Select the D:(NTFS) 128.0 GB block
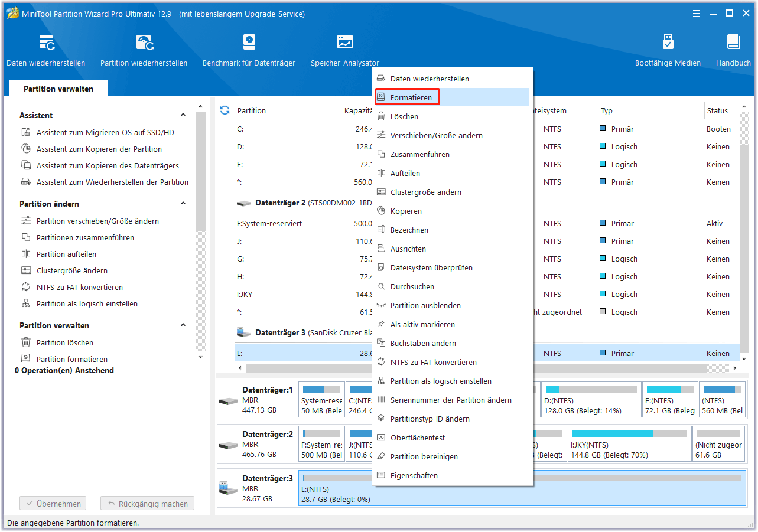Screen dimensions: 758x532 (x=591, y=400)
